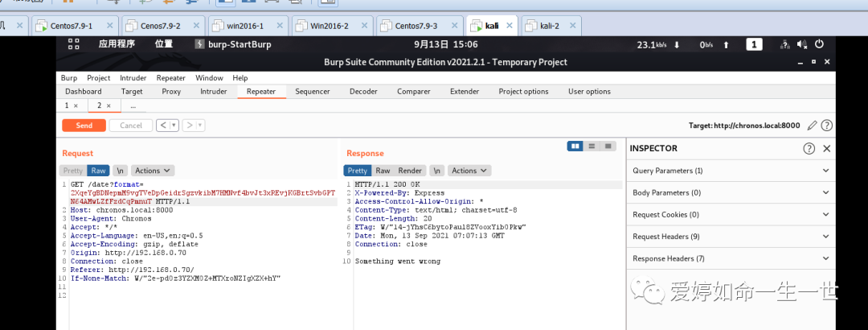Click the Kali network connection icon
The width and height of the screenshot is (868, 330).
784,45
